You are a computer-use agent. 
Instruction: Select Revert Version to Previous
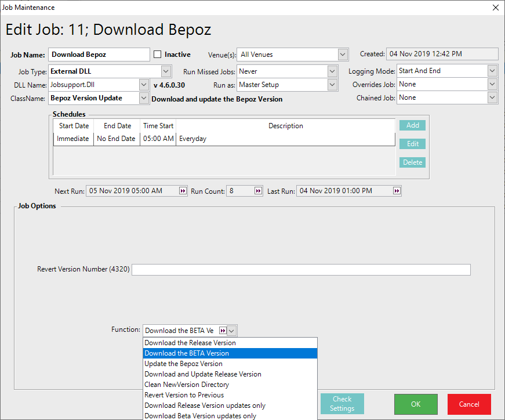click(x=230, y=395)
